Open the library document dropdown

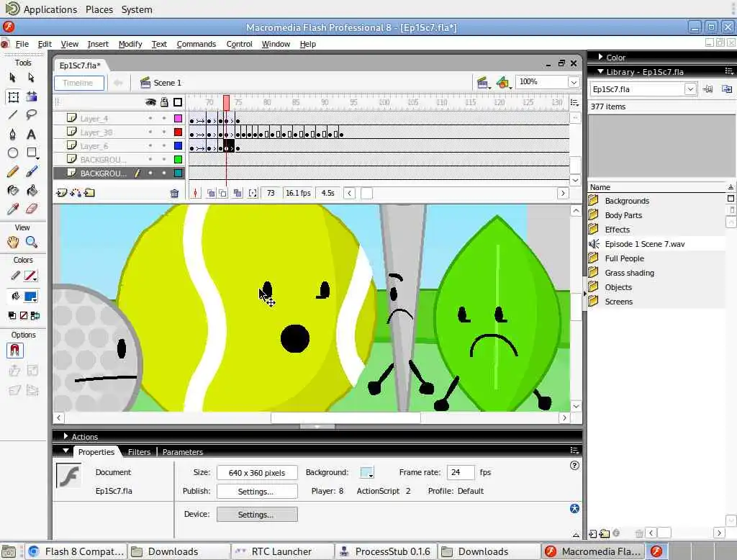pyautogui.click(x=689, y=89)
